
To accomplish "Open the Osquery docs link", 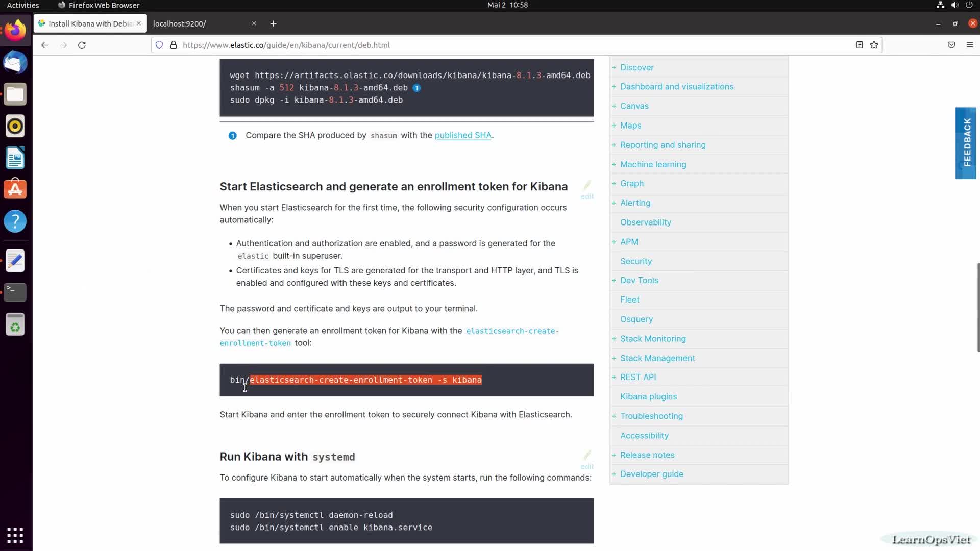I will click(x=636, y=319).
